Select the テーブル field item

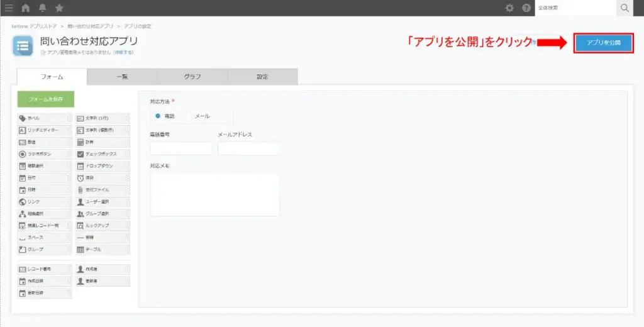[103, 250]
